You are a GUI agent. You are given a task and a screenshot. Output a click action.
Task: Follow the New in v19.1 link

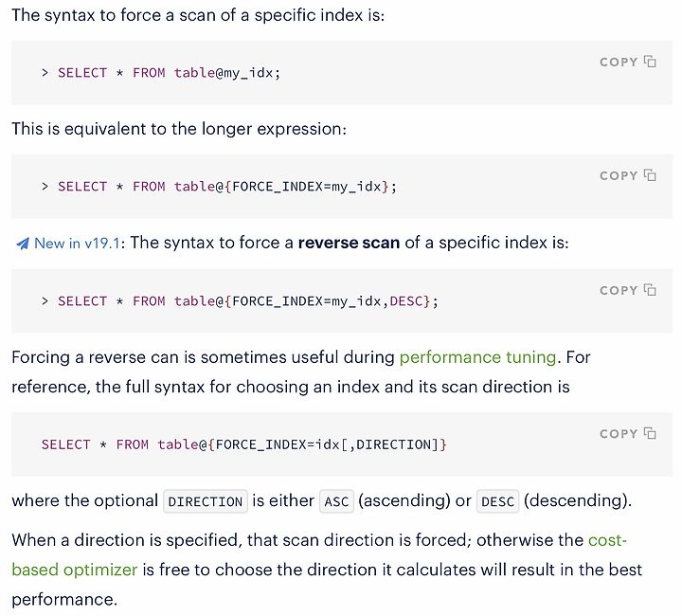(77, 244)
